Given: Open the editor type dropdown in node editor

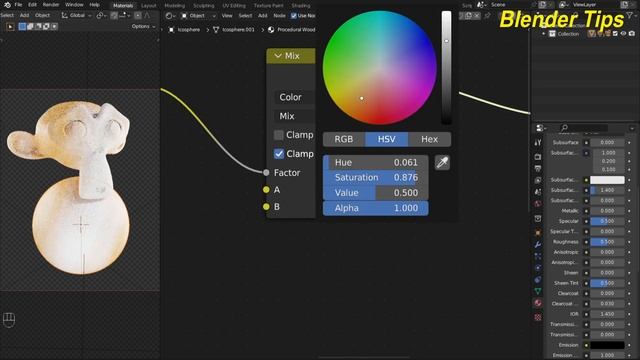Looking at the screenshot, I should (x=171, y=16).
